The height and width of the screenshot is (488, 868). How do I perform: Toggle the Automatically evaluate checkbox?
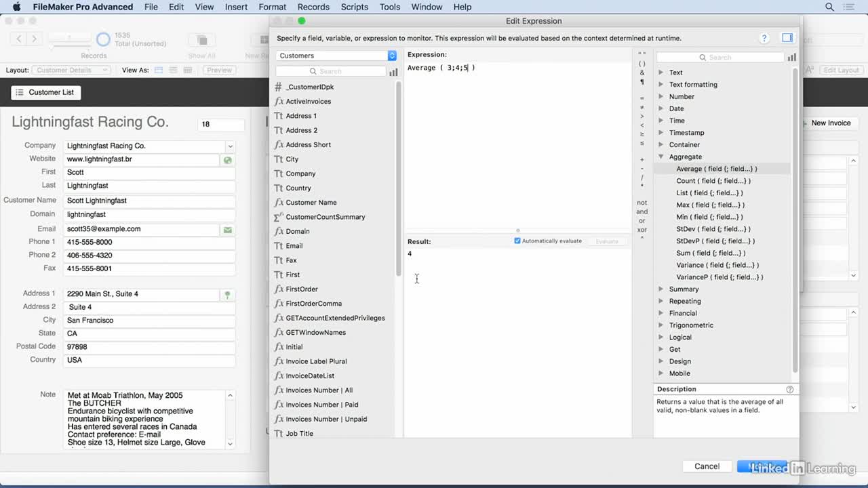pos(517,241)
